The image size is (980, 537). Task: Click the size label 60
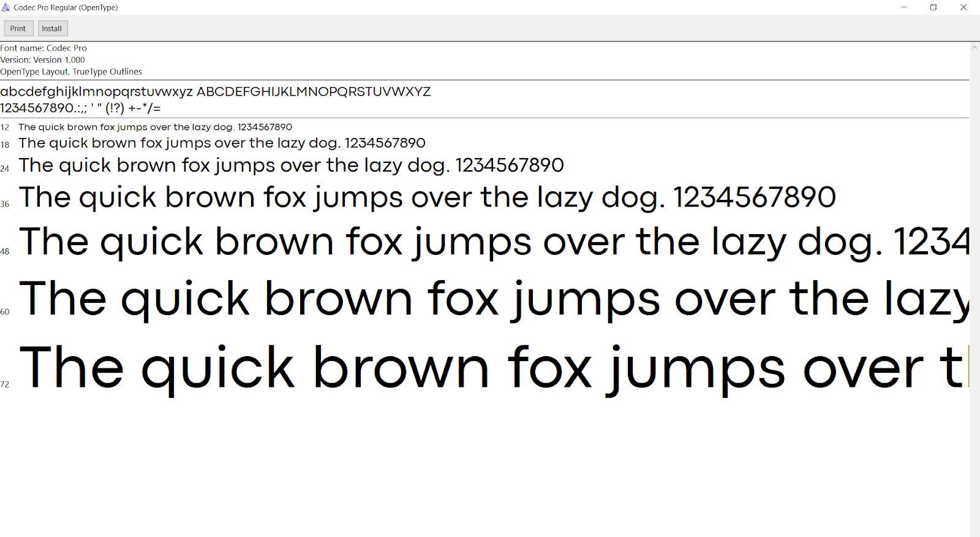[x=5, y=312]
